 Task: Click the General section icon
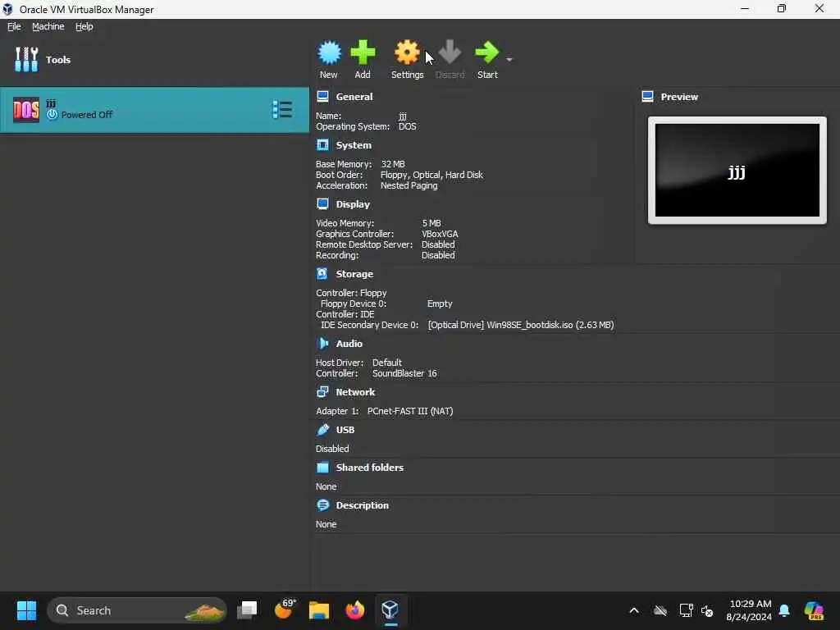322,97
